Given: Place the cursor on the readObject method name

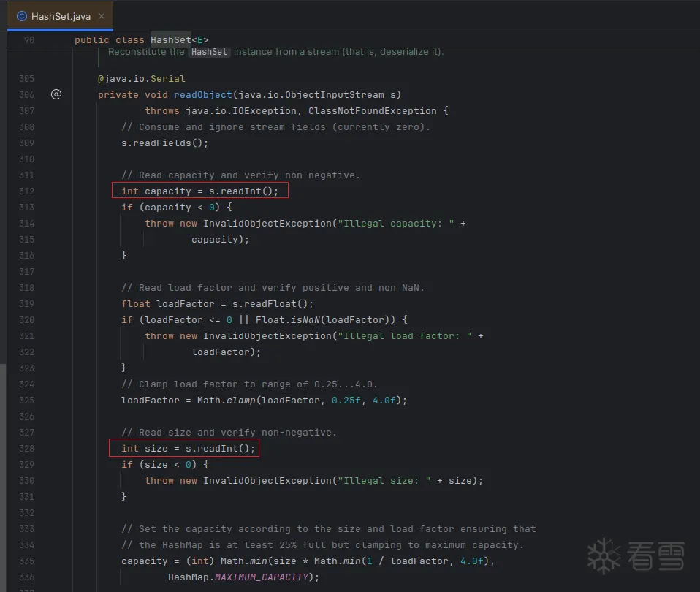Looking at the screenshot, I should (202, 95).
